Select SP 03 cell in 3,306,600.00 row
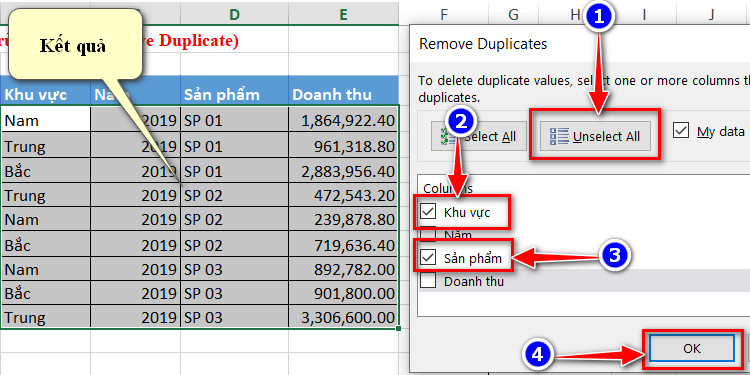The image size is (750, 375). [234, 317]
